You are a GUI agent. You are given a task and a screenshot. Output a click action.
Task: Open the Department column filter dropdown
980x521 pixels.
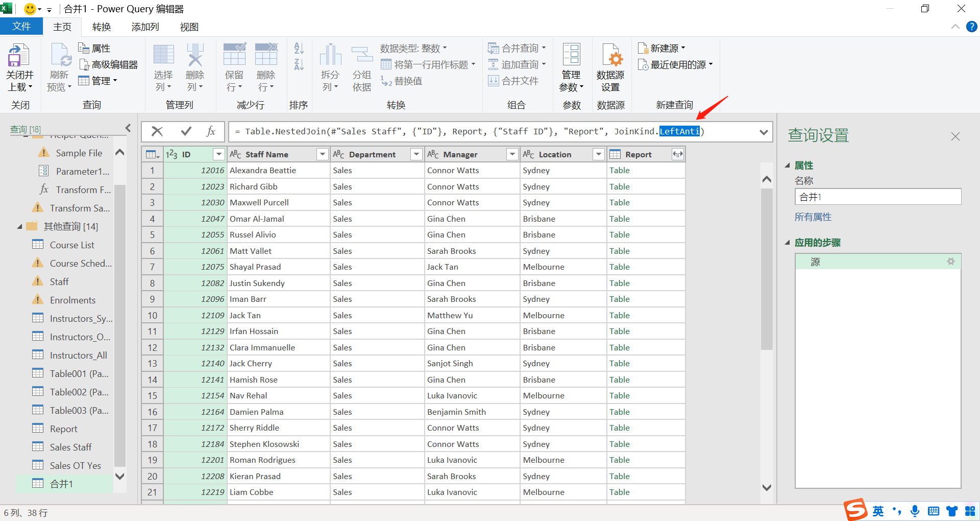[x=416, y=154]
